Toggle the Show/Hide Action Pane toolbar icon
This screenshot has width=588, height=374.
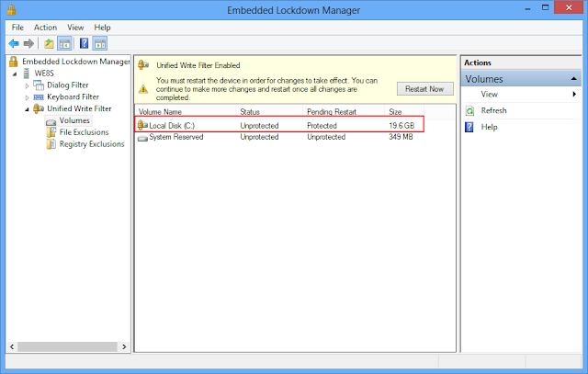click(x=100, y=43)
